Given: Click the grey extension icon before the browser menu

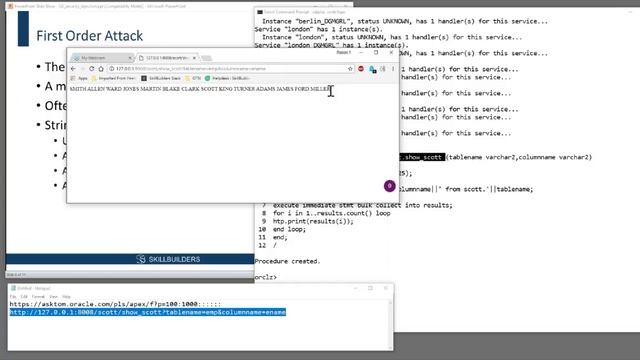Looking at the screenshot, I should [382, 69].
